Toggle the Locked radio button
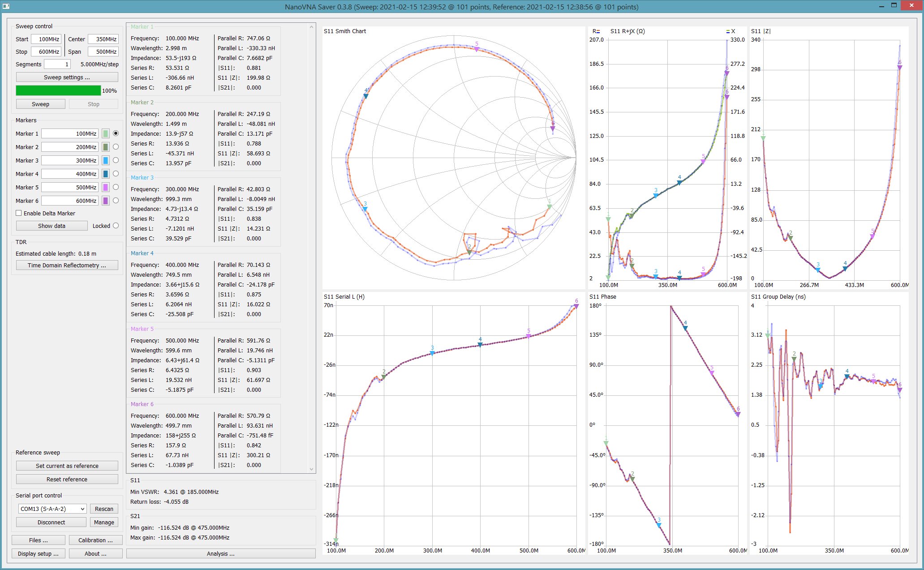924x570 pixels. tap(116, 226)
